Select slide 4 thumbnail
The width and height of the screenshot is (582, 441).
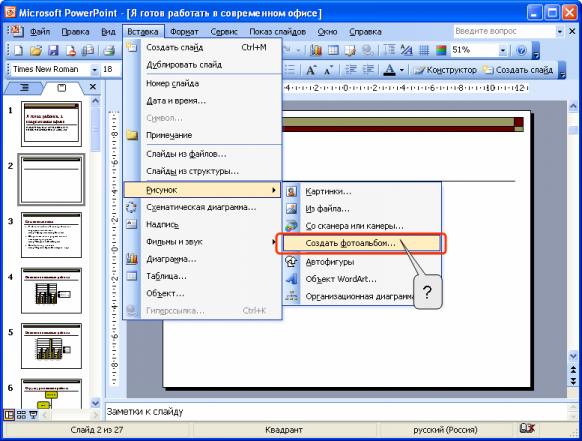51,291
